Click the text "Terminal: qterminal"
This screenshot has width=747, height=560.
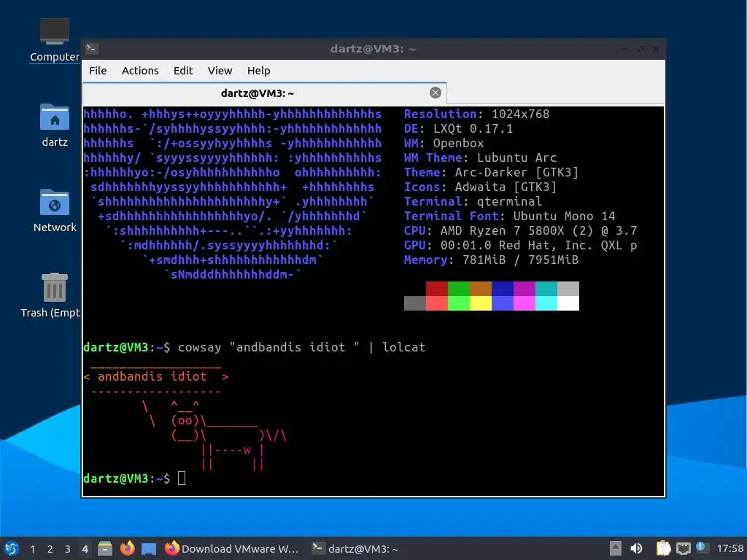pos(473,201)
